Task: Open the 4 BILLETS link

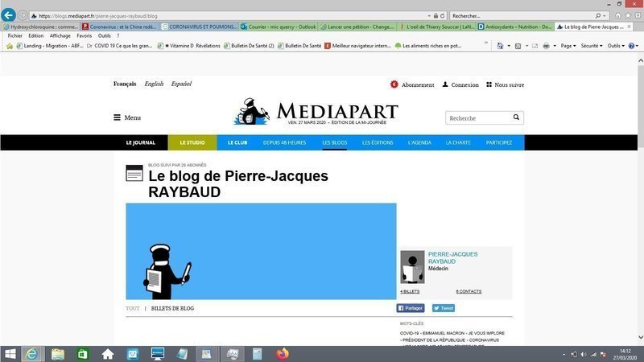Action: [x=410, y=291]
